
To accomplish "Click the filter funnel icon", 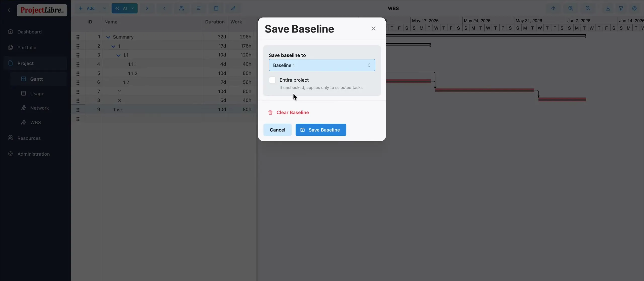I will [621, 8].
